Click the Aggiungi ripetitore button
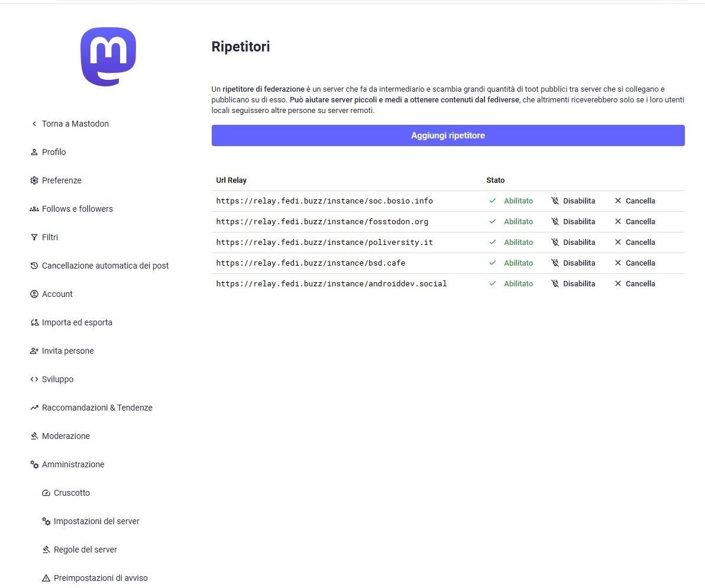The height and width of the screenshot is (588, 705). 448,135
